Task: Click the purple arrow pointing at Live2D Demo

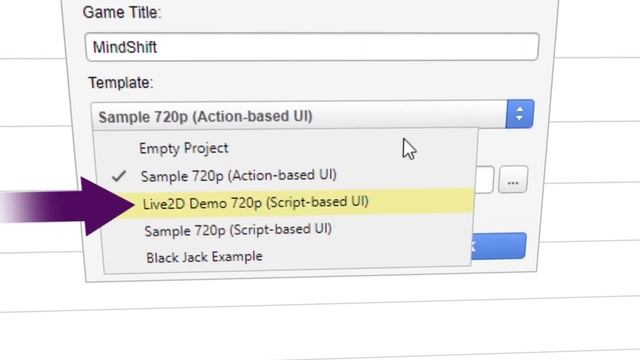Action: 67,207
